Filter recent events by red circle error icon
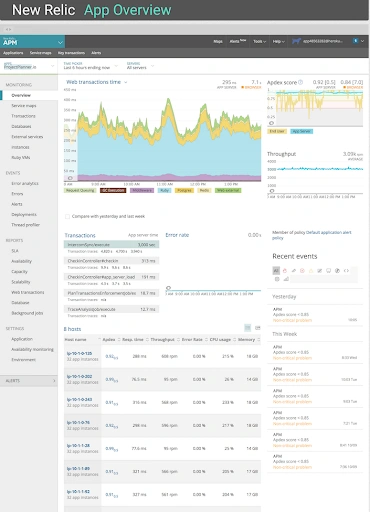 click(x=302, y=270)
